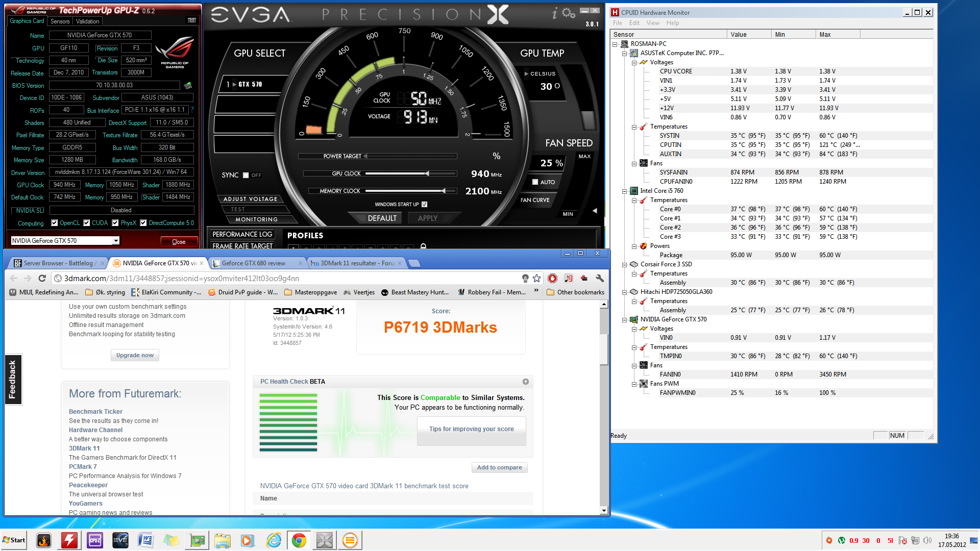Open Microsoft Word from the taskbar
This screenshot has width=980, height=551.
[x=146, y=540]
